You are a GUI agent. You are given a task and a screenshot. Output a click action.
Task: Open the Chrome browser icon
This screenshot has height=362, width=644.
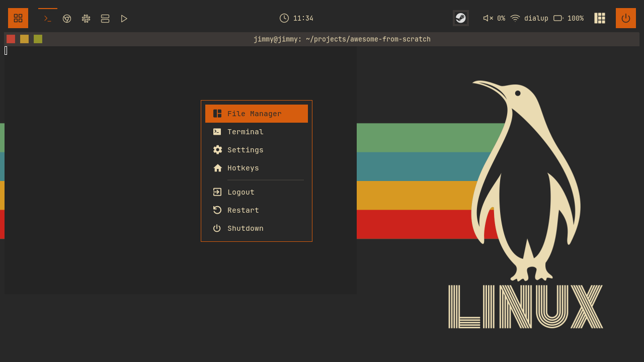coord(67,19)
